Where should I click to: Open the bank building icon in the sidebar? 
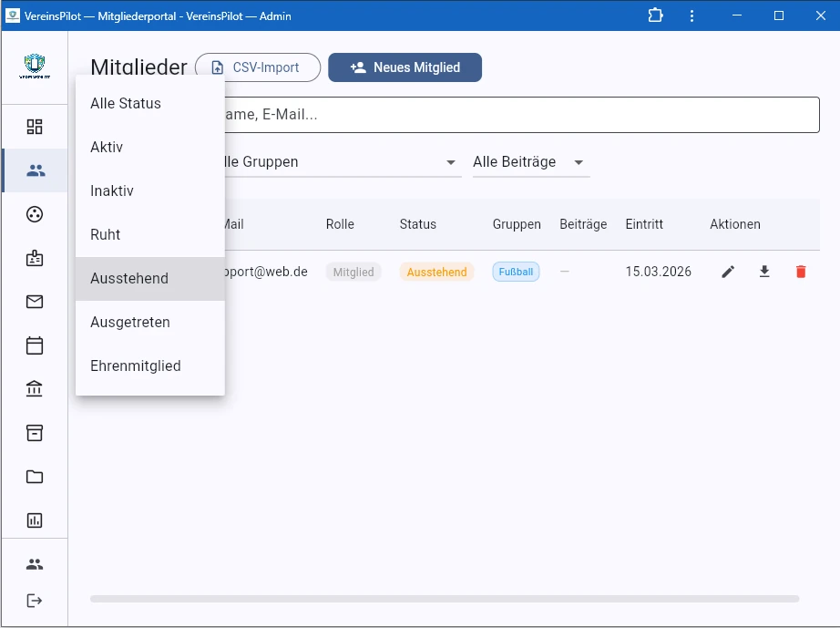tap(34, 389)
